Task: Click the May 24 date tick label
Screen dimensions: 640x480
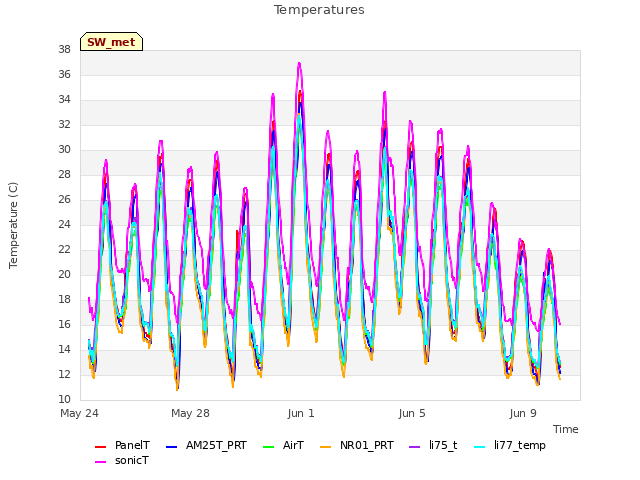Action: [x=79, y=413]
